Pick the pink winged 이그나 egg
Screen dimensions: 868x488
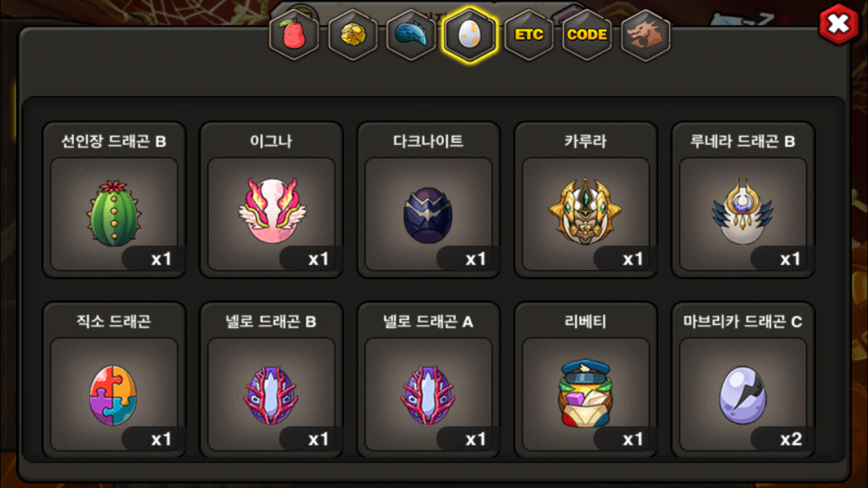tap(271, 200)
